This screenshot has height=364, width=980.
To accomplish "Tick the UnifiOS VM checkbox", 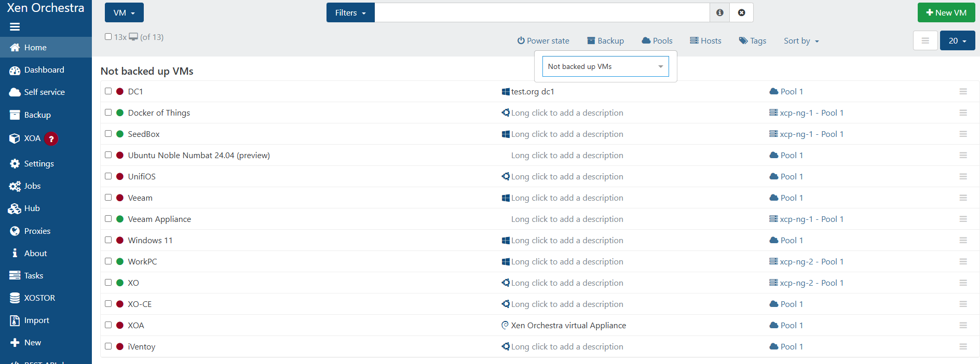I will [108, 176].
